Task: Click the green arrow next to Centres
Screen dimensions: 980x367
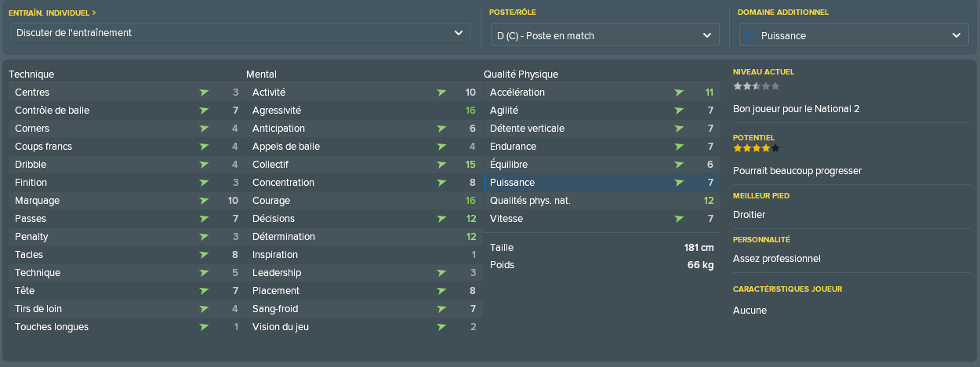Action: 204,93
